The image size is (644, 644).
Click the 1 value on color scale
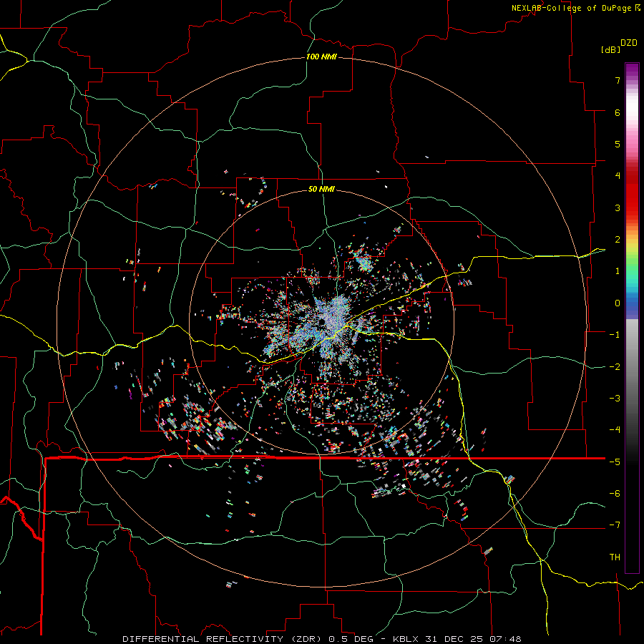pyautogui.click(x=618, y=271)
